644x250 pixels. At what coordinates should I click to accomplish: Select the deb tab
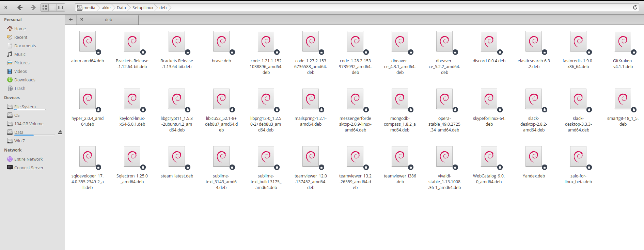pos(108,19)
